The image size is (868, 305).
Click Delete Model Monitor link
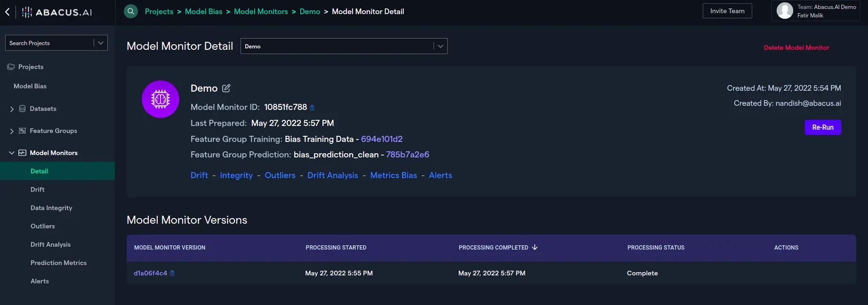point(796,47)
